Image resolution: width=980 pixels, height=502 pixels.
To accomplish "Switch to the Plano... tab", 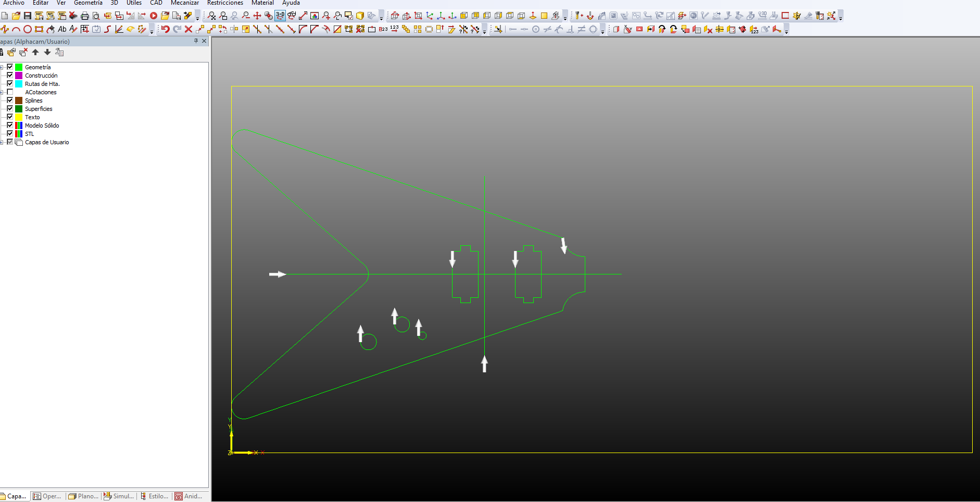I will point(83,496).
